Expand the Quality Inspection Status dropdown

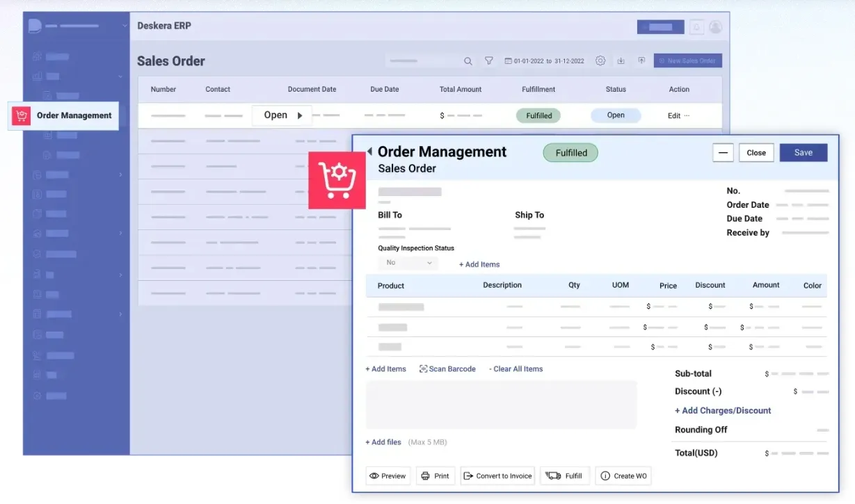pyautogui.click(x=408, y=263)
